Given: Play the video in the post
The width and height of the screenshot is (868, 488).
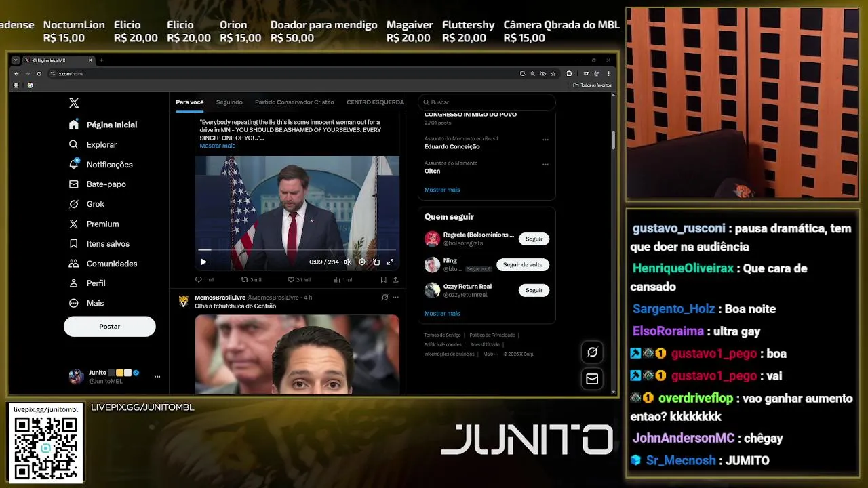Looking at the screenshot, I should 203,262.
